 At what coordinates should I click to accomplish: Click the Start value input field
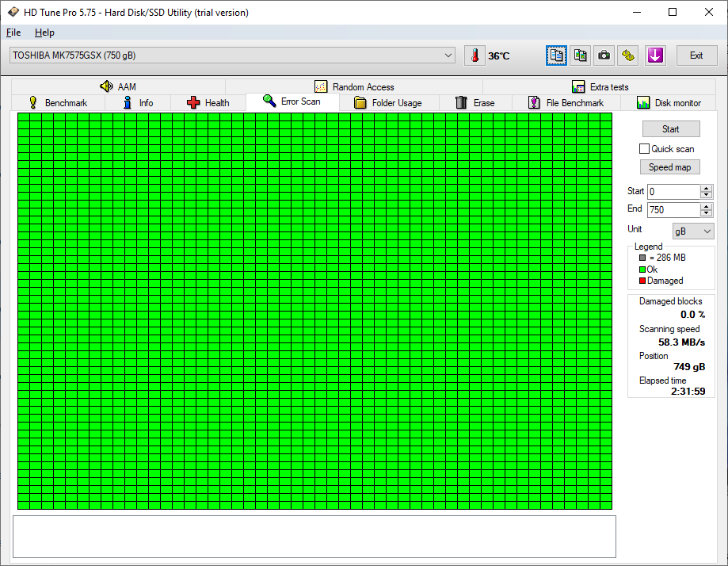673,192
